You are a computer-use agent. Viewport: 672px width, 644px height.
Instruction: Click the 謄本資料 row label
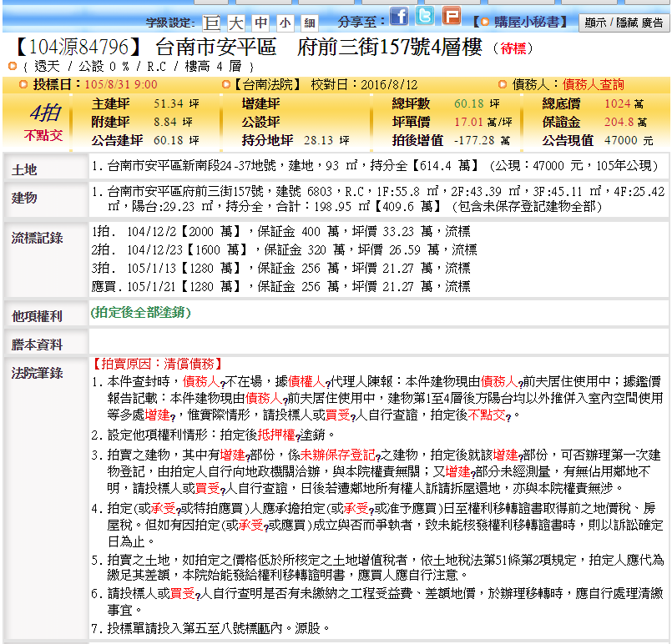pos(38,345)
